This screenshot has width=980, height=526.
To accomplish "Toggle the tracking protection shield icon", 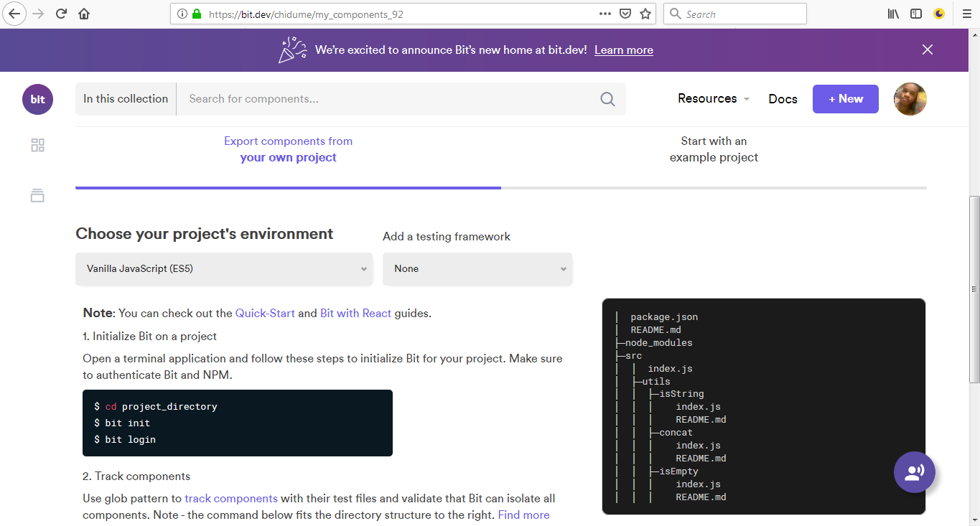I will [625, 14].
